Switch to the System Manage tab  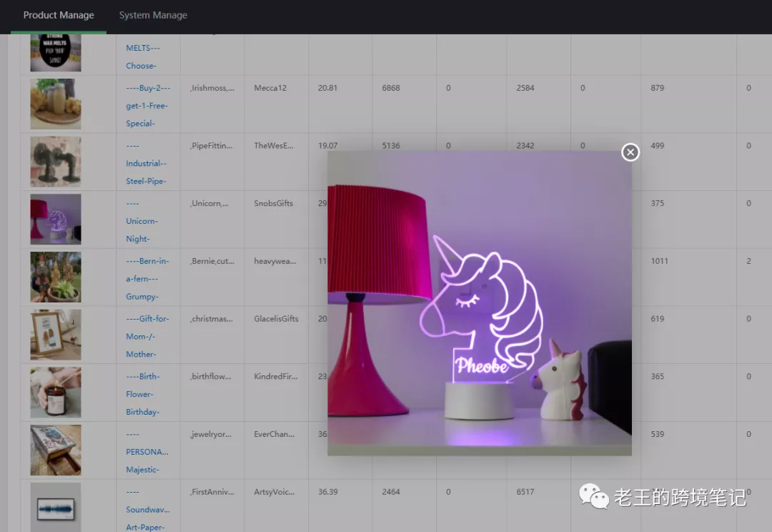tap(153, 15)
